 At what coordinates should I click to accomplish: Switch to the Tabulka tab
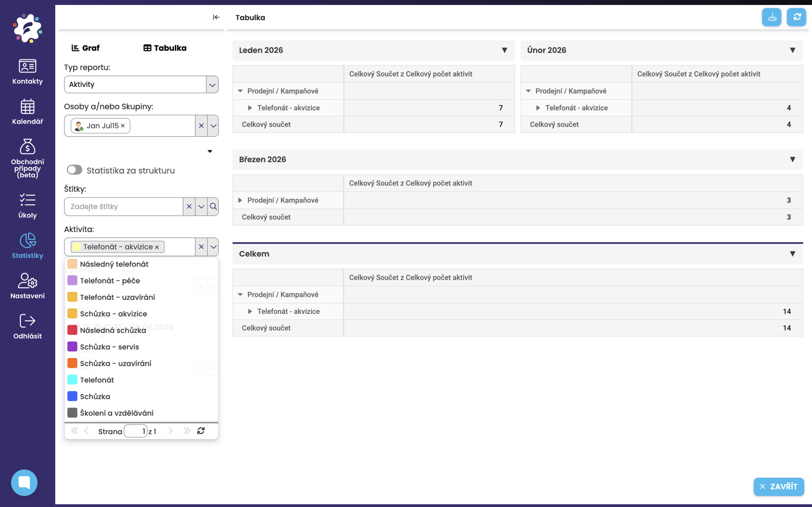(x=165, y=48)
